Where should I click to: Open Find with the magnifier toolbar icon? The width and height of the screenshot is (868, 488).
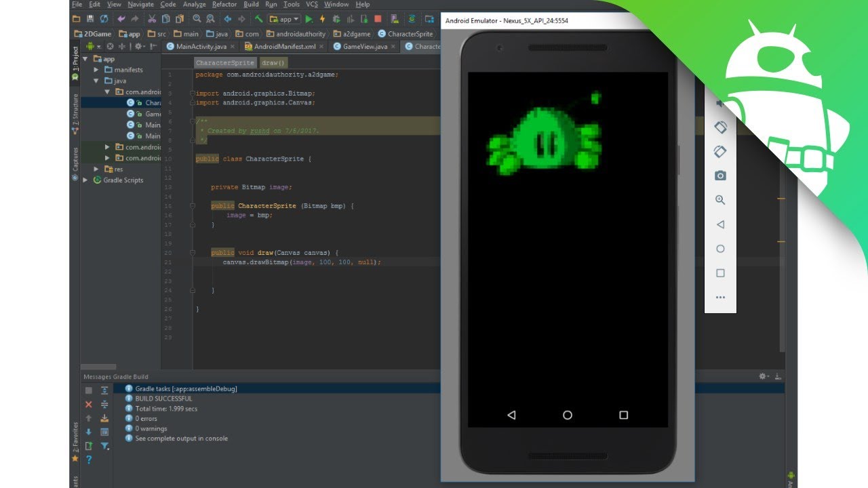pos(197,18)
